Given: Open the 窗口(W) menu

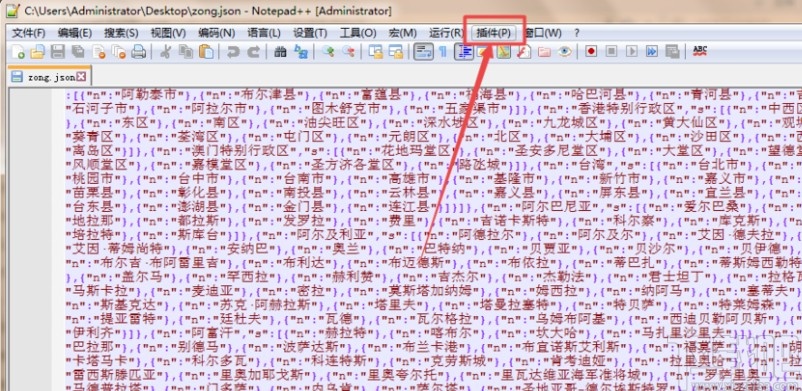Looking at the screenshot, I should tap(543, 33).
